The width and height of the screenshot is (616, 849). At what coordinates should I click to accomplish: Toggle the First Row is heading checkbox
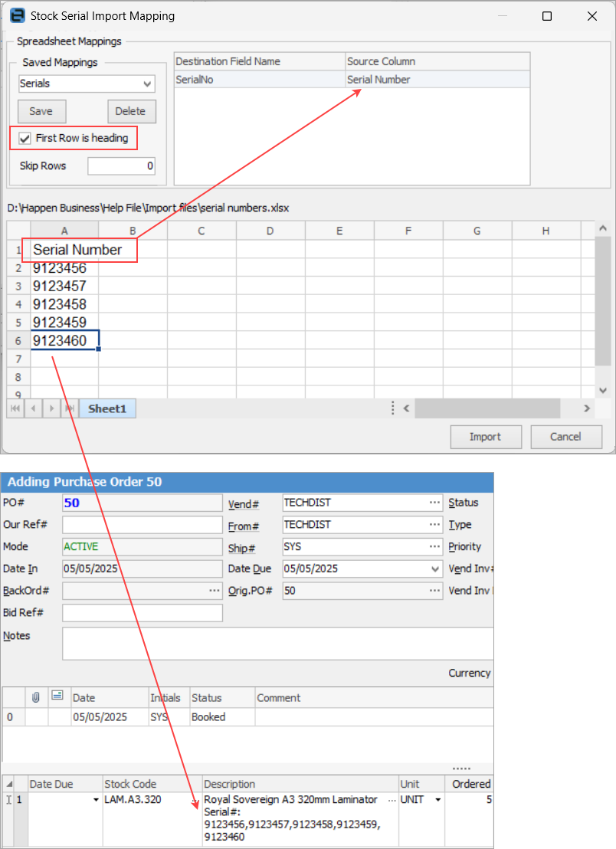[x=25, y=139]
